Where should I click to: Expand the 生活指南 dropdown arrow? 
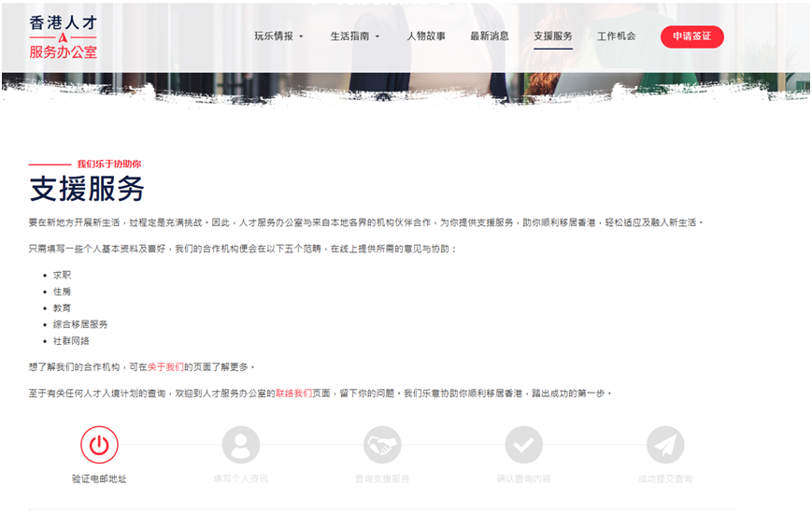pyautogui.click(x=378, y=37)
